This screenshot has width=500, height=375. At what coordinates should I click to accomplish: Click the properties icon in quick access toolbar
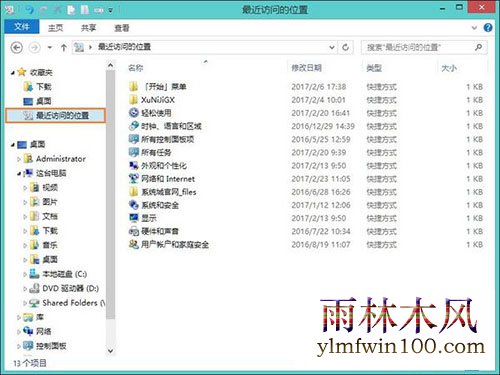click(x=71, y=10)
